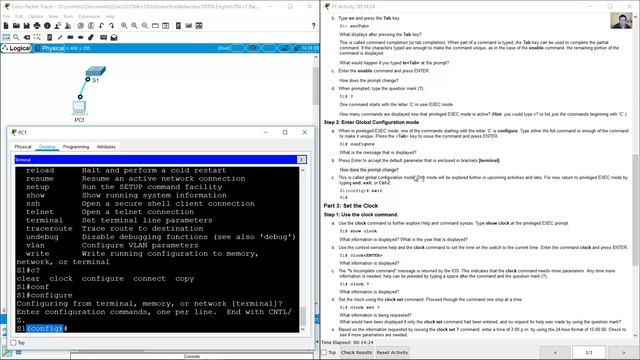Click the Zoom Out magnifier icon
The image size is (640, 360).
(x=145, y=26)
